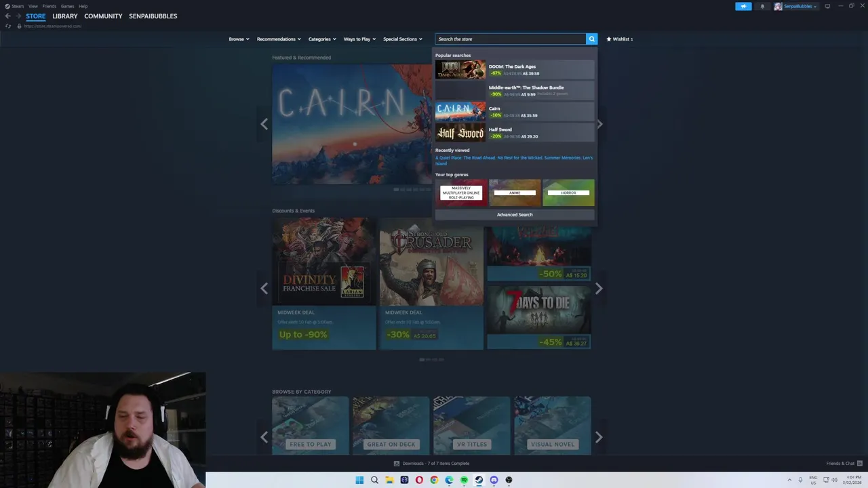Expand the Ways to Play dropdown
Viewport: 868px width, 488px height.
(359, 39)
